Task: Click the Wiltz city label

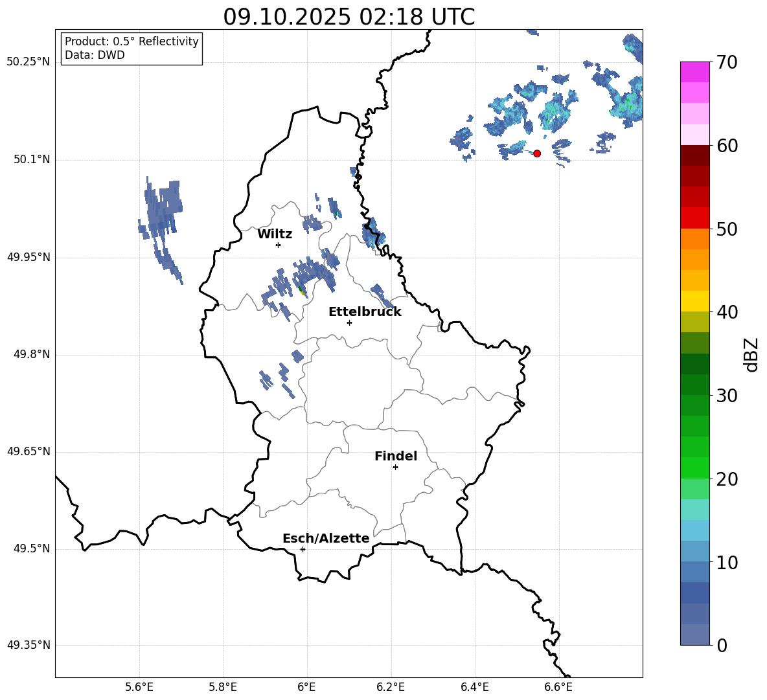Action: click(275, 234)
